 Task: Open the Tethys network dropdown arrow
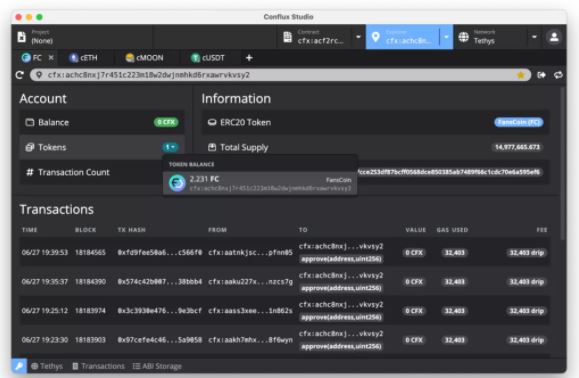(x=534, y=37)
